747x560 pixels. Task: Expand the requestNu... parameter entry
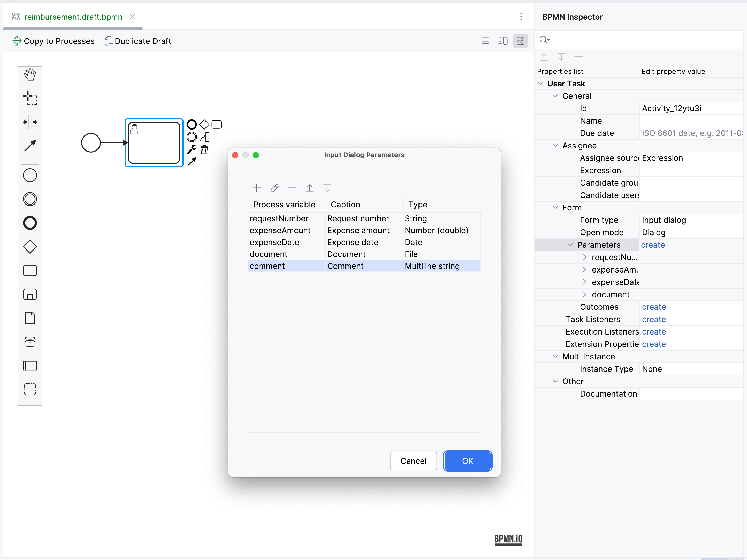[x=585, y=257]
